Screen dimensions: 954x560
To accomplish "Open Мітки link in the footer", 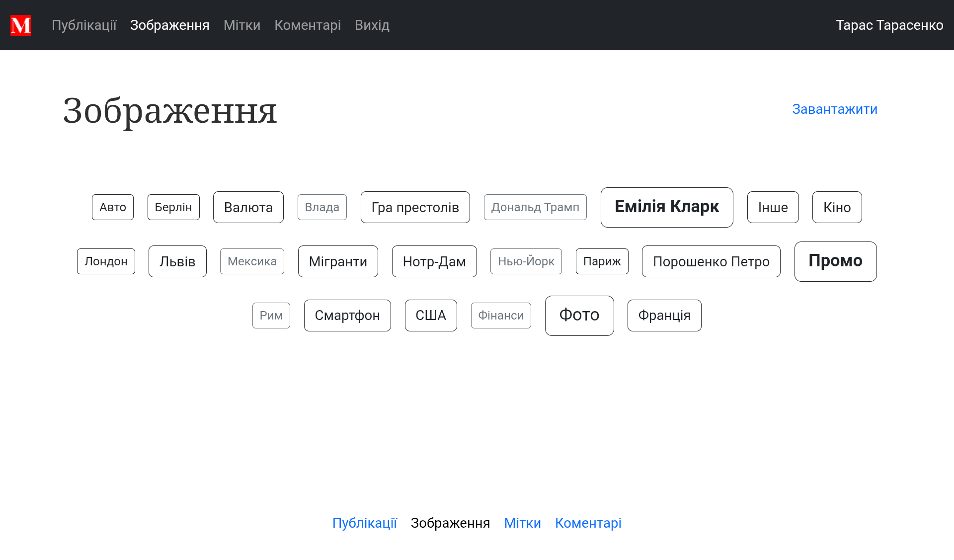I will click(522, 523).
